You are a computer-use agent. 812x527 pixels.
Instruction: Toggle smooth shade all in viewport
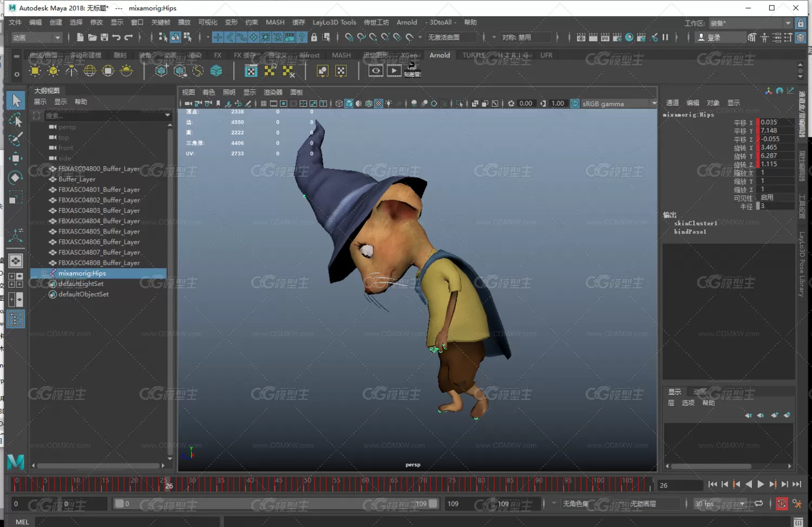[x=349, y=103]
